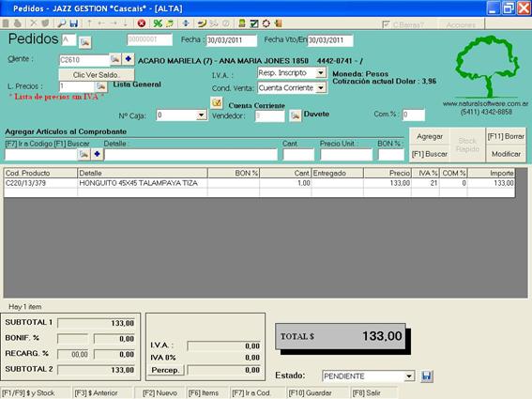The height and width of the screenshot is (399, 532).
Task: Click save icon next to Estado dropdown
Action: (x=427, y=376)
